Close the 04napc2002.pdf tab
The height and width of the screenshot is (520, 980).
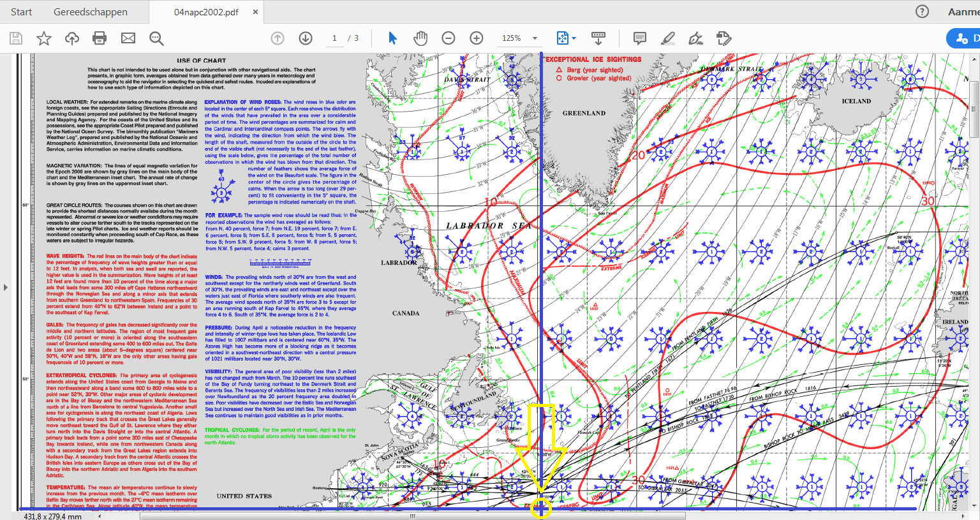click(256, 11)
